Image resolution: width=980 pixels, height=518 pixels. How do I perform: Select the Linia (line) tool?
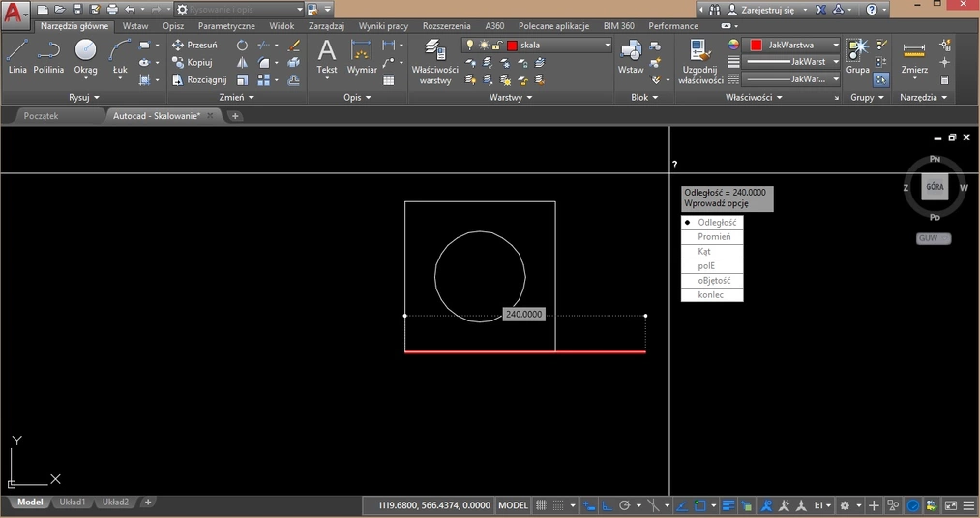17,56
